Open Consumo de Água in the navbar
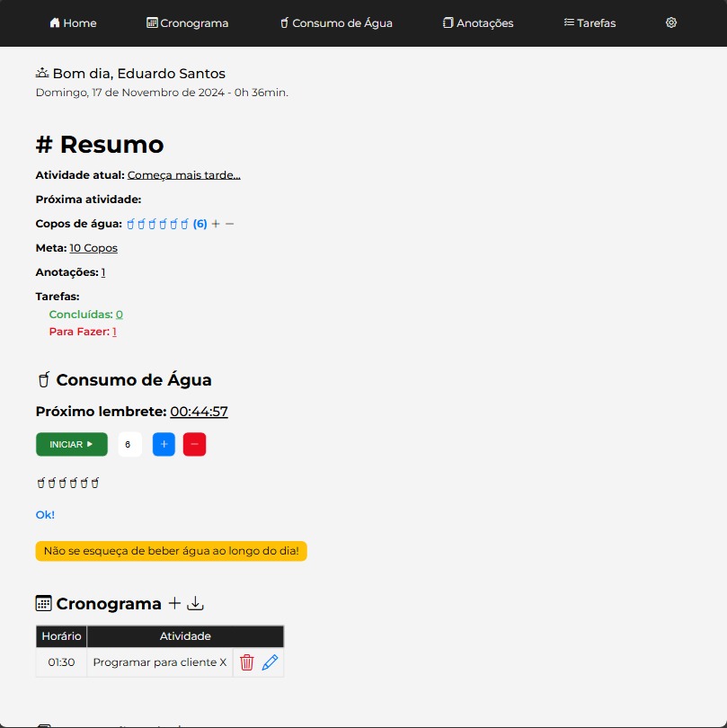Image resolution: width=727 pixels, height=728 pixels. [x=336, y=22]
